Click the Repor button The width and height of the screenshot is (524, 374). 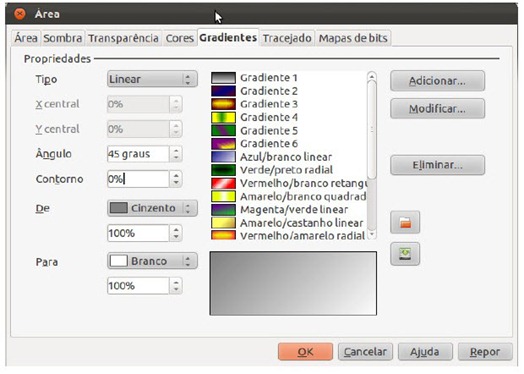485,352
